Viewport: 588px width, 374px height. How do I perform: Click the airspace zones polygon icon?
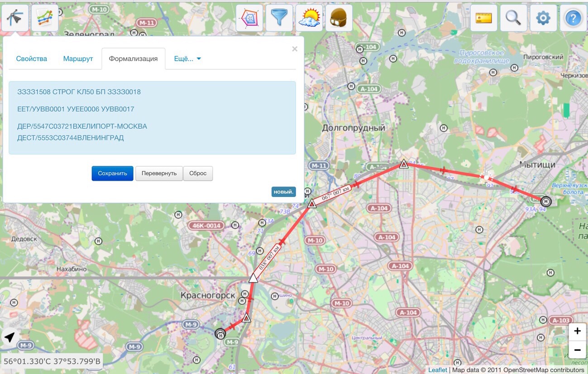pyautogui.click(x=249, y=18)
